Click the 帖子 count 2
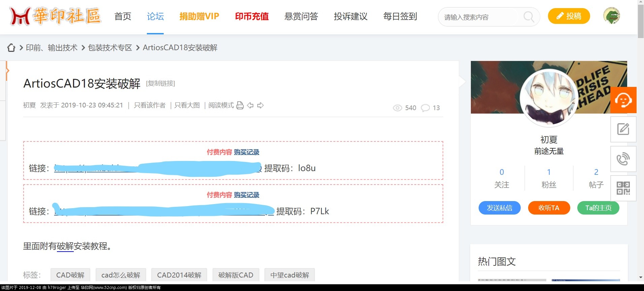 (596, 172)
